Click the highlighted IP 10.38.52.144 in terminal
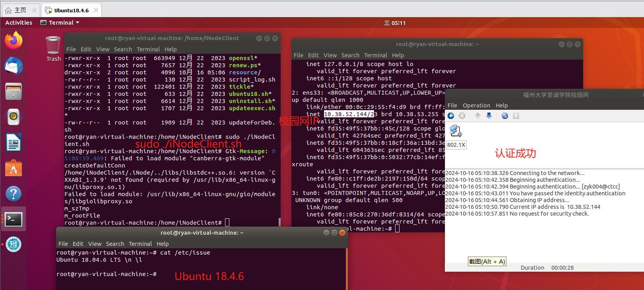644x290 pixels. (349, 114)
